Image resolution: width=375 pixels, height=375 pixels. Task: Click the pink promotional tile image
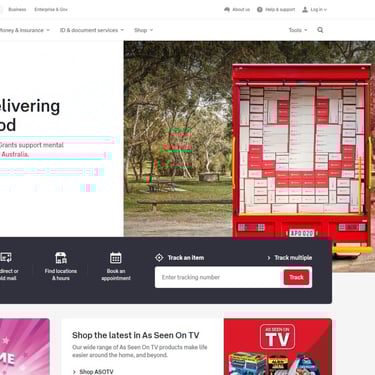point(25,347)
